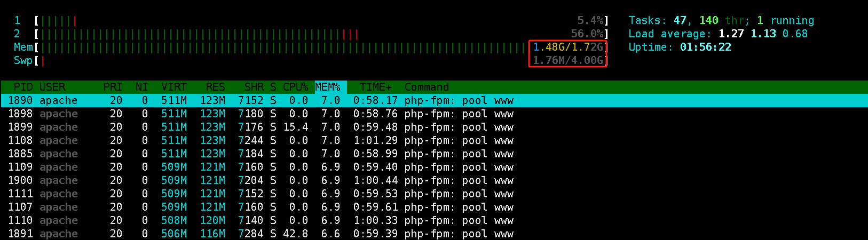Click the Tasks count line
This screenshot has height=240, width=868.
(x=721, y=20)
